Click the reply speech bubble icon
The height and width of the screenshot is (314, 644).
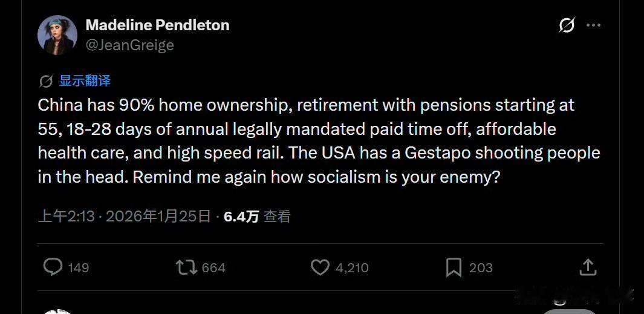coord(53,267)
